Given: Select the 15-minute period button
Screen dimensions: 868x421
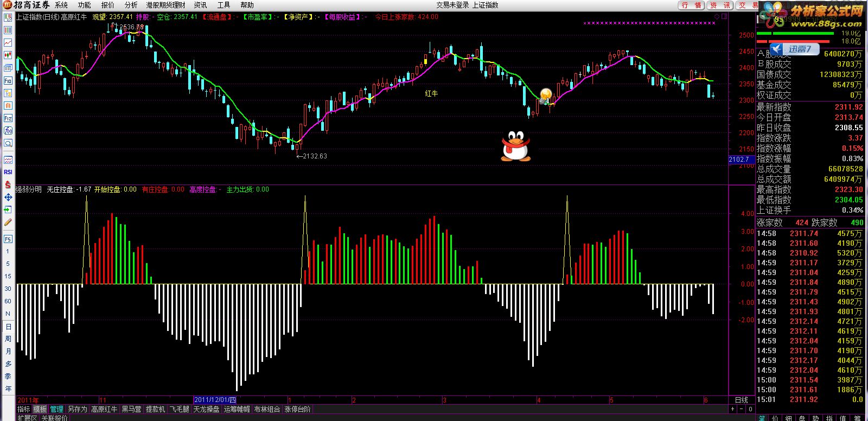Looking at the screenshot, I should (8, 276).
